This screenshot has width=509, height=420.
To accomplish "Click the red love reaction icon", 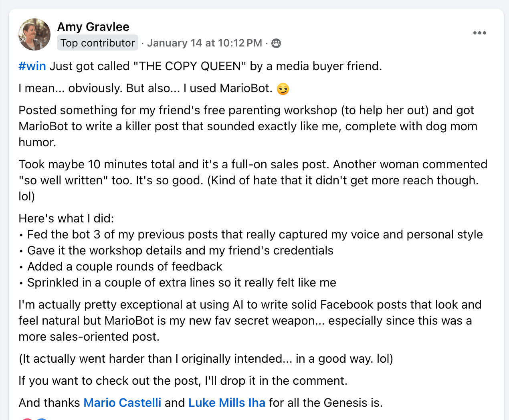I will (26, 419).
